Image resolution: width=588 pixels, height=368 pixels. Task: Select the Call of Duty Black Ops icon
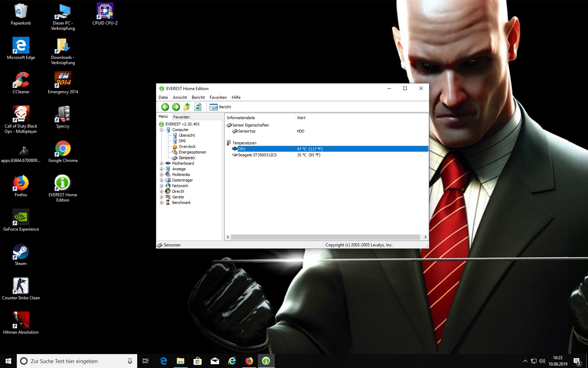click(21, 120)
